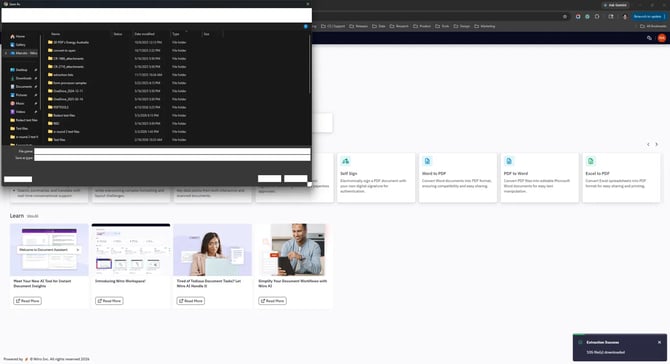Expand the selected OneDrive node in sidebar
Image resolution: width=670 pixels, height=364 pixels.
(x=6, y=53)
